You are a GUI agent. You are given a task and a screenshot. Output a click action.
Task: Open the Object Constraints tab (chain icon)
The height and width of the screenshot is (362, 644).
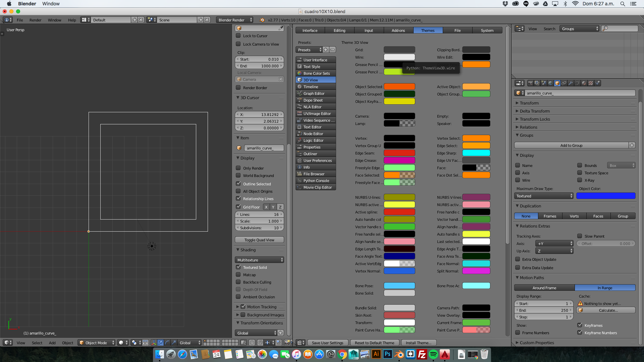point(564,83)
